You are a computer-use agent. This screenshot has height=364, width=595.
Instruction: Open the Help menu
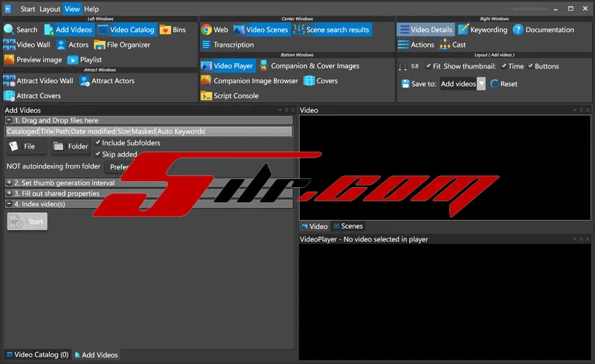pyautogui.click(x=91, y=9)
